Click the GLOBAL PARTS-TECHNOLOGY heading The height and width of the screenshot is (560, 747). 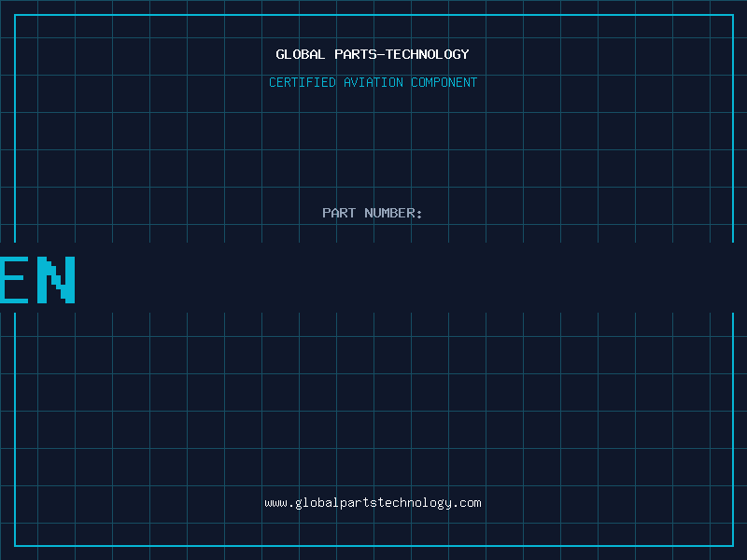click(x=373, y=54)
